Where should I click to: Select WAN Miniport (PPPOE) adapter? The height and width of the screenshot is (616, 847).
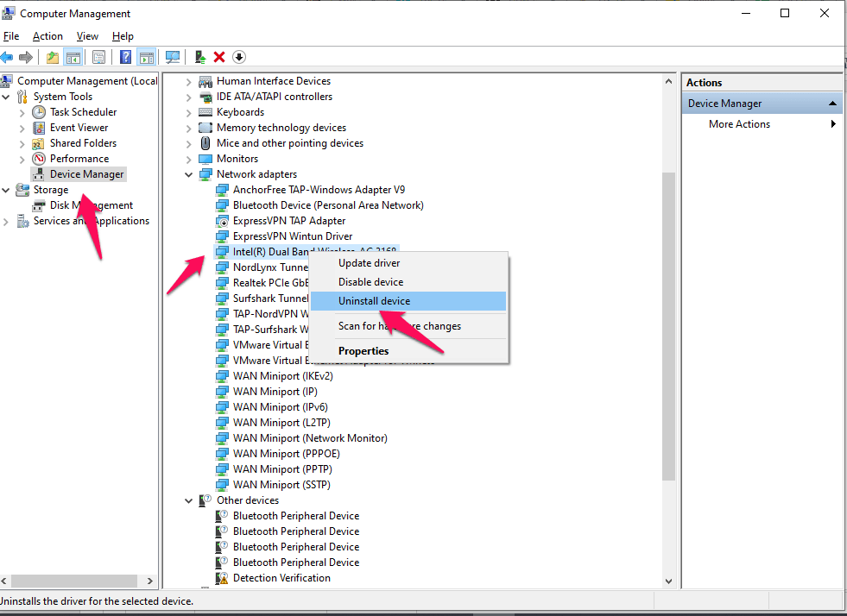pos(287,454)
